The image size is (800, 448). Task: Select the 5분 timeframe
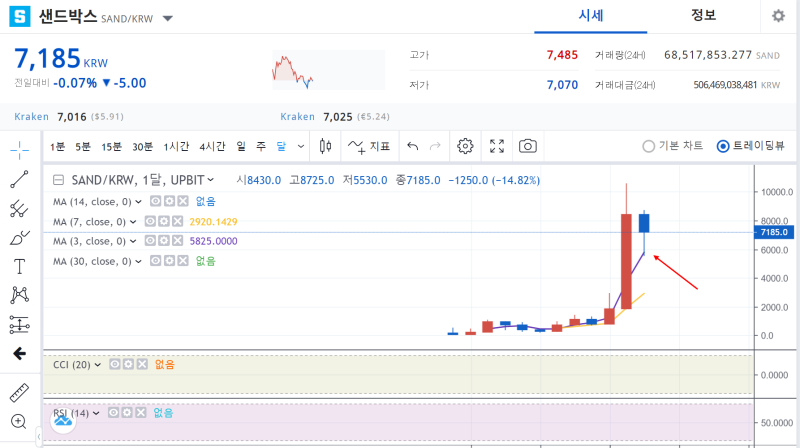[x=83, y=147]
